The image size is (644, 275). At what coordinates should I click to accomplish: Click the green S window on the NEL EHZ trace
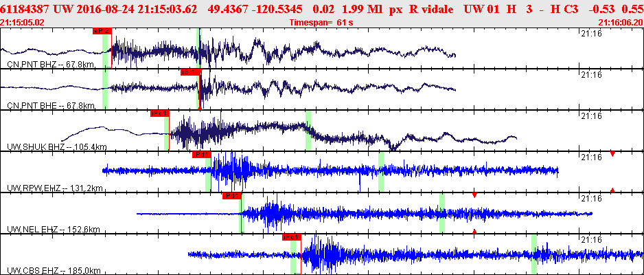pyautogui.click(x=442, y=213)
